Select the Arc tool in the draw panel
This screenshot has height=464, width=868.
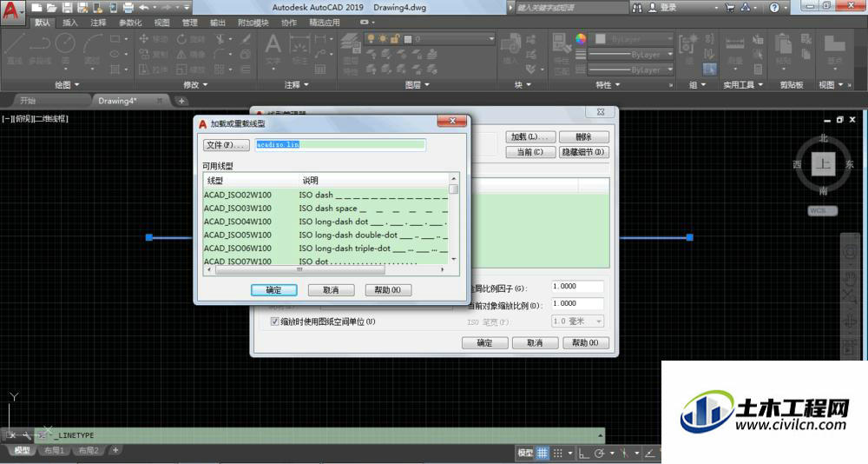pos(93,49)
